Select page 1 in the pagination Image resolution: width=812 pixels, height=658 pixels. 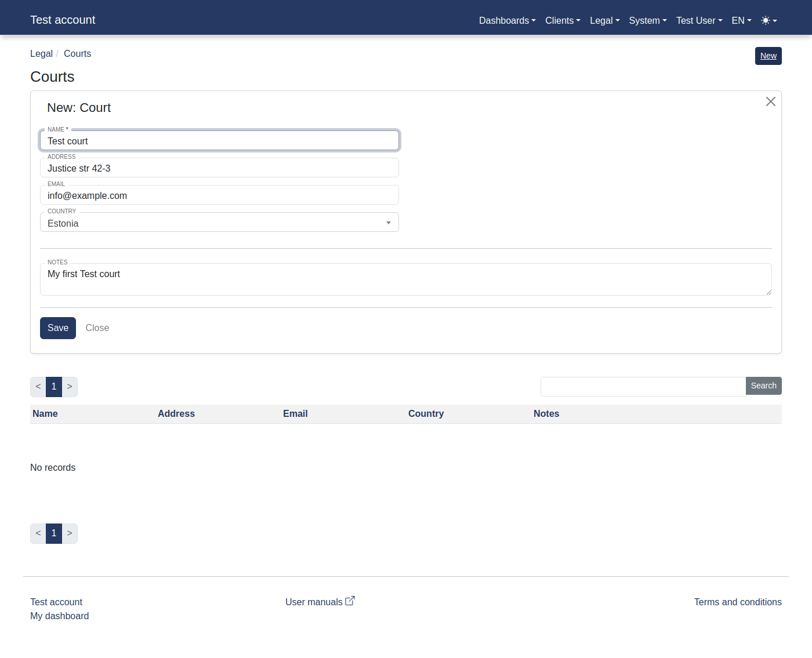point(53,387)
